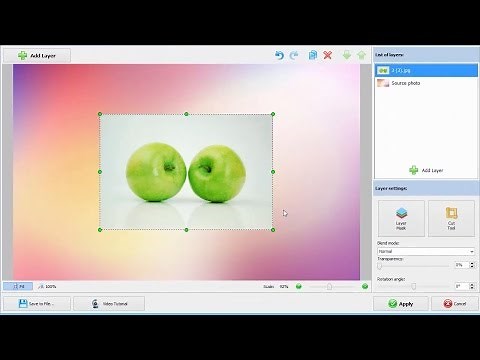Click the Transparency value stepper arrows
480x360 pixels.
point(472,265)
